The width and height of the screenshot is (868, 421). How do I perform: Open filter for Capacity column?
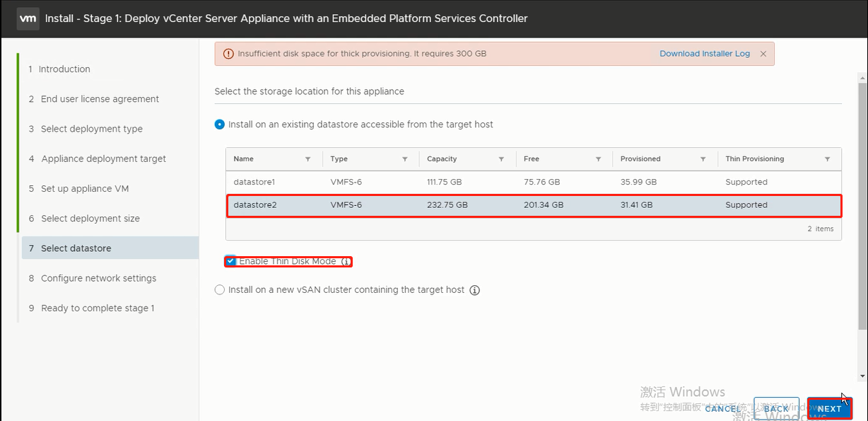(501, 159)
